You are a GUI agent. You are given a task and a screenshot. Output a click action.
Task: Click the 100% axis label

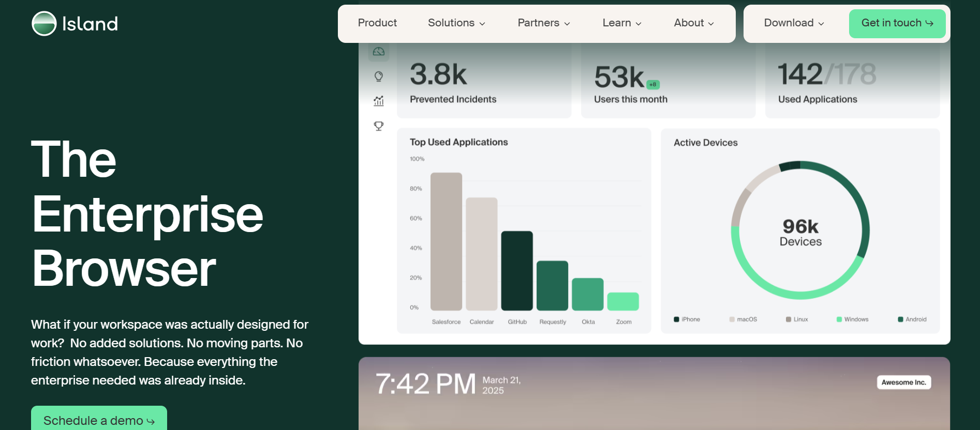click(417, 159)
